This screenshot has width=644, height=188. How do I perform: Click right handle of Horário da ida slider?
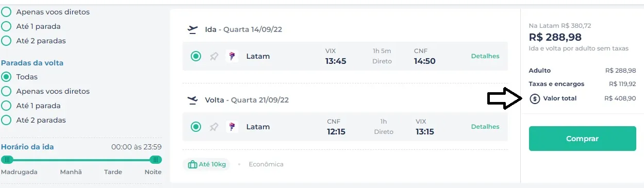tap(156, 160)
